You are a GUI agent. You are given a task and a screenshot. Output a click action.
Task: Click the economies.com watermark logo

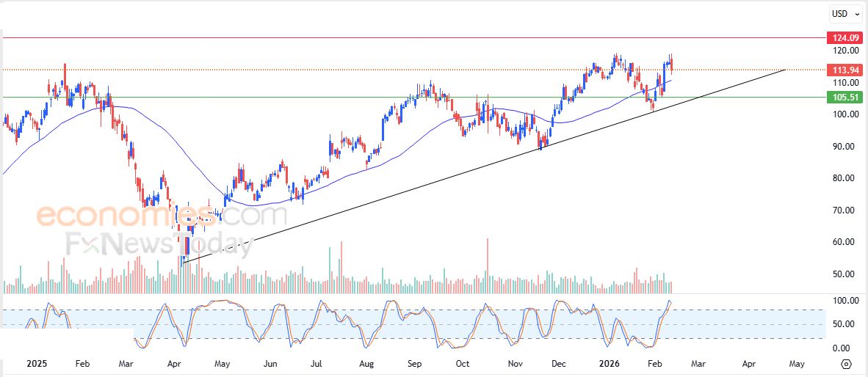pos(162,216)
